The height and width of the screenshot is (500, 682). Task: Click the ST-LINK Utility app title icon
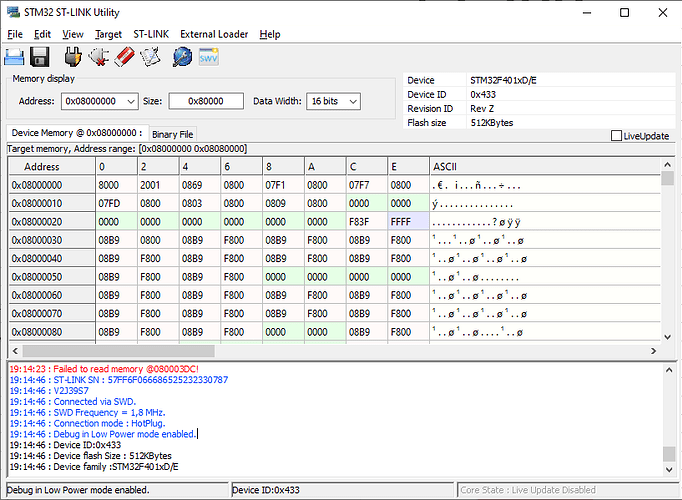(x=13, y=12)
